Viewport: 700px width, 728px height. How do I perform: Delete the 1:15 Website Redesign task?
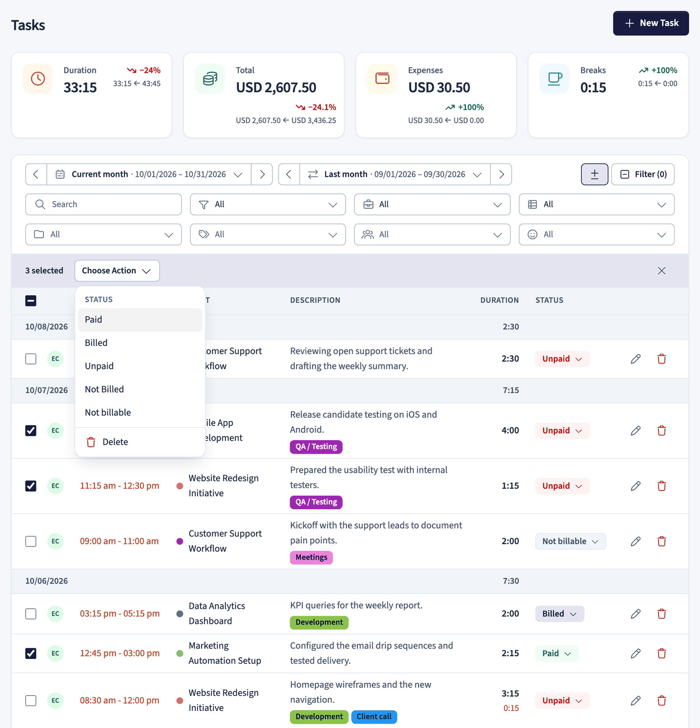[661, 486]
